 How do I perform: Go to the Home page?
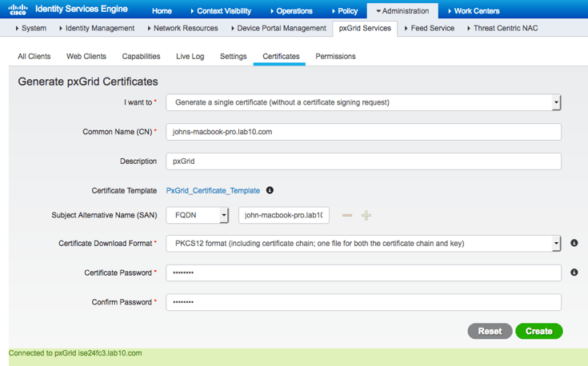coord(162,11)
